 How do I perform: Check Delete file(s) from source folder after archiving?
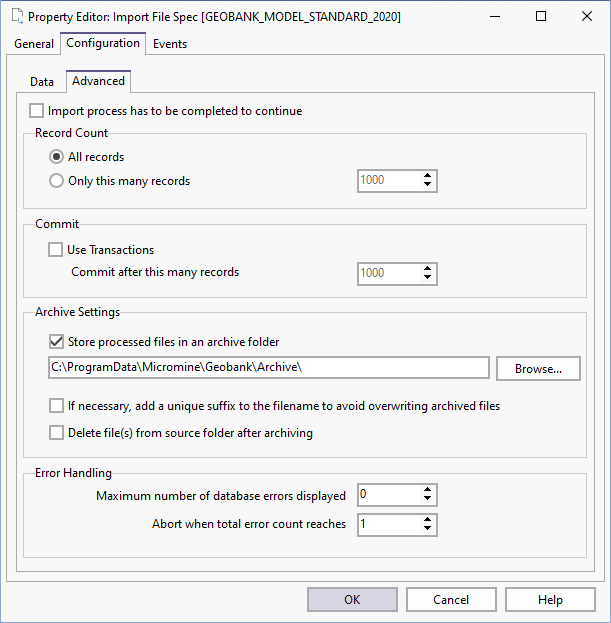(56, 433)
